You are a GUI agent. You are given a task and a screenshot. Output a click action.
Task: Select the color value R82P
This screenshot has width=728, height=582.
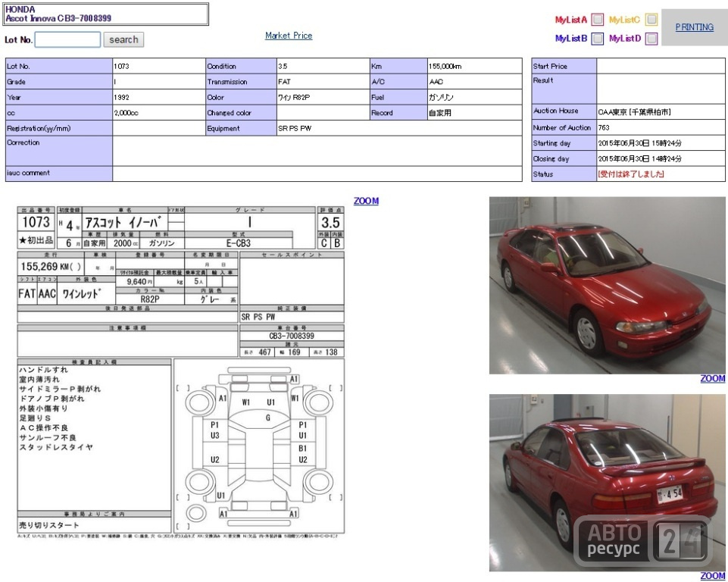point(294,97)
